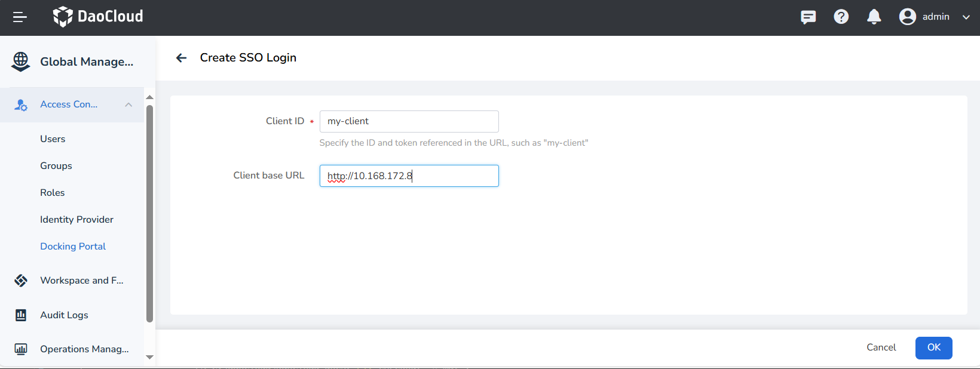
Task: Confirm with the OK button
Action: [934, 348]
